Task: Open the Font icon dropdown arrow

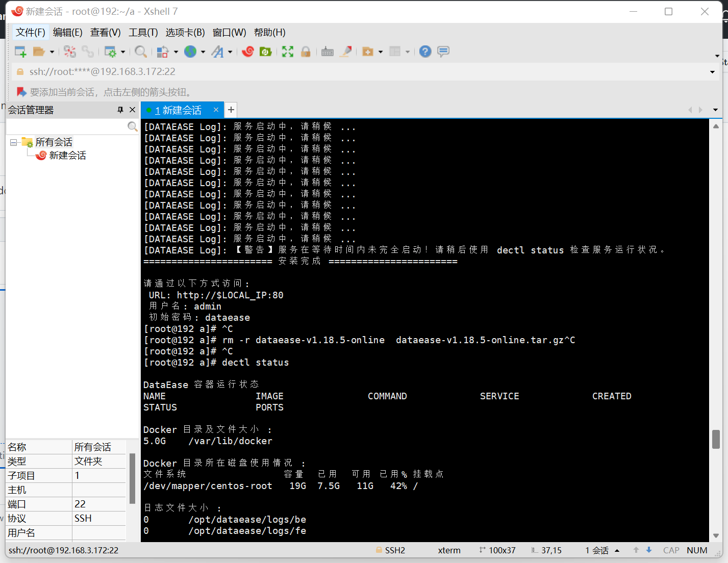Action: [230, 52]
